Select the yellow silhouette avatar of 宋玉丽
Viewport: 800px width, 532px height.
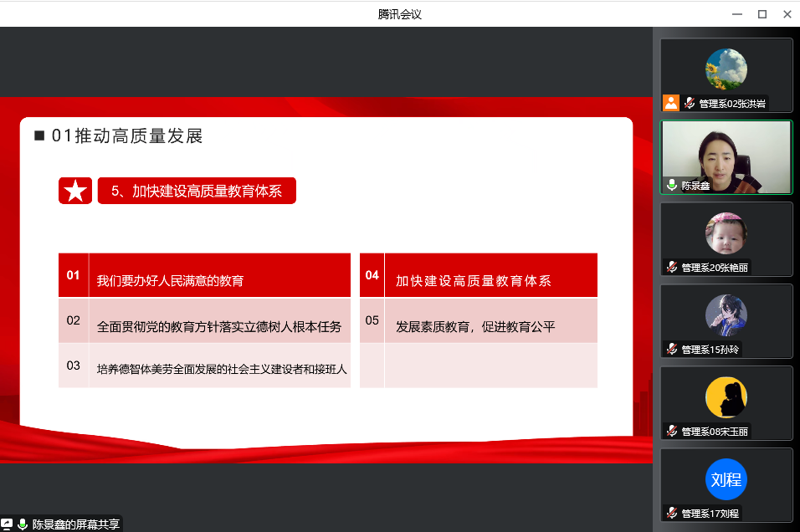726,397
